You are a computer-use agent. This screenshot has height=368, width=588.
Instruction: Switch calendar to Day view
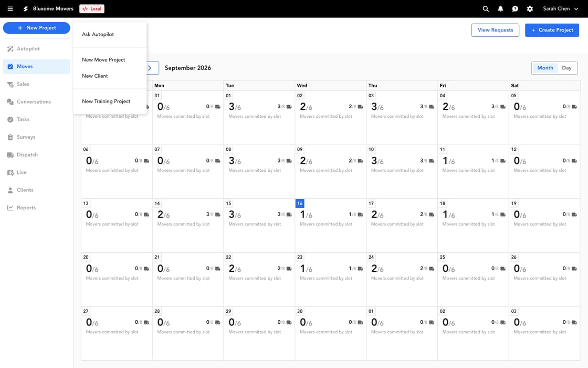[566, 68]
